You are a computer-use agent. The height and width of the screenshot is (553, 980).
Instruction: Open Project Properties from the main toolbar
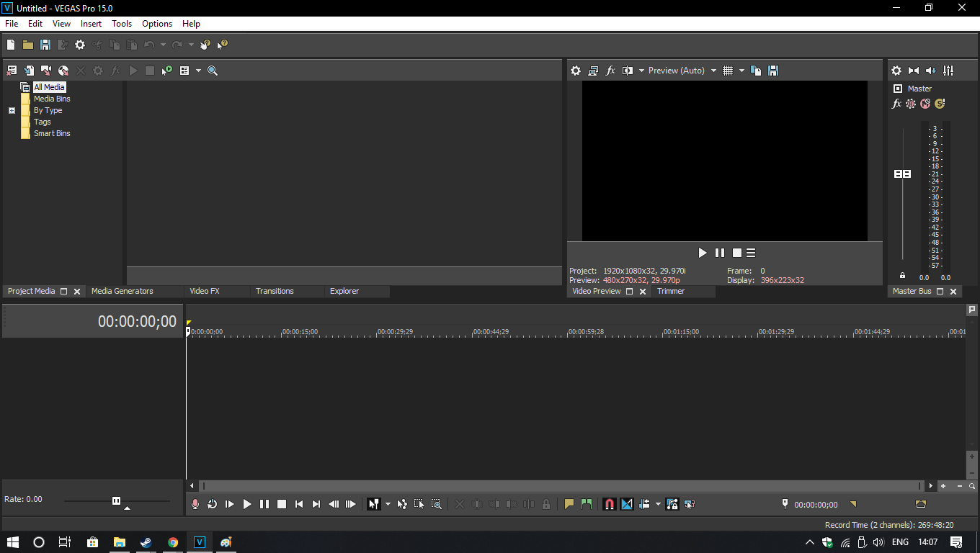point(80,44)
